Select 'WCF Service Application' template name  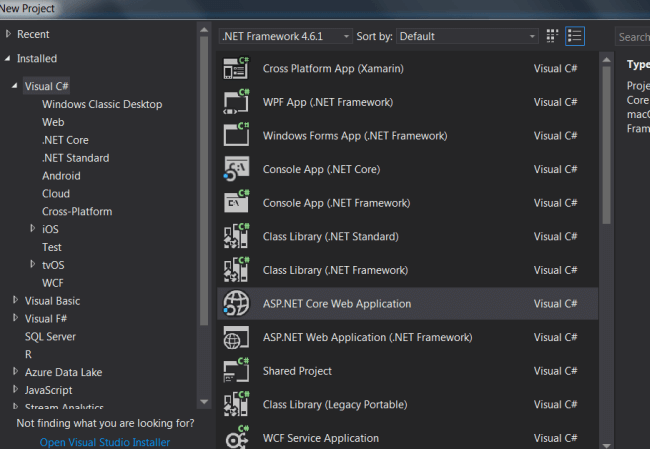(321, 438)
